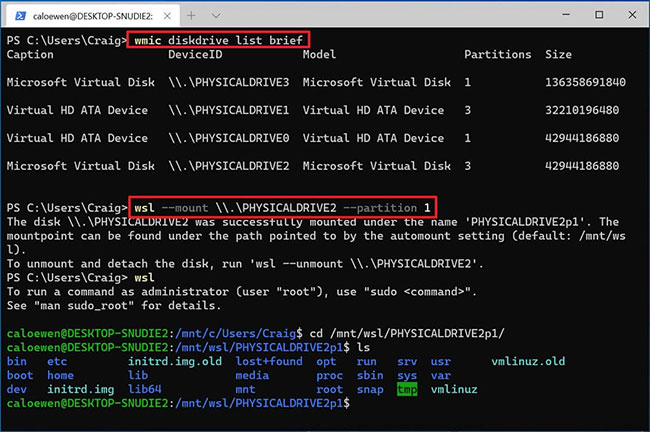This screenshot has width=650, height=432.
Task: Click 'boot' in the ls listing
Action: point(20,375)
